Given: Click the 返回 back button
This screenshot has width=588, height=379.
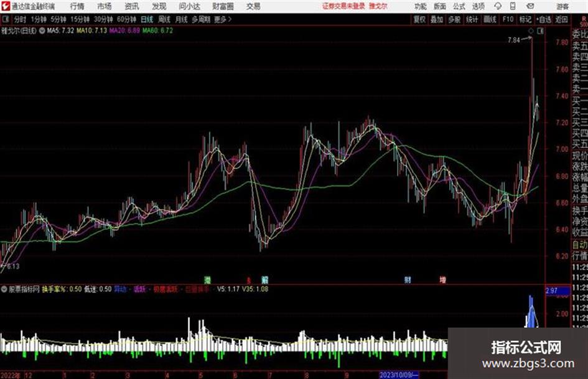Looking at the screenshot, I should pyautogui.click(x=561, y=19).
